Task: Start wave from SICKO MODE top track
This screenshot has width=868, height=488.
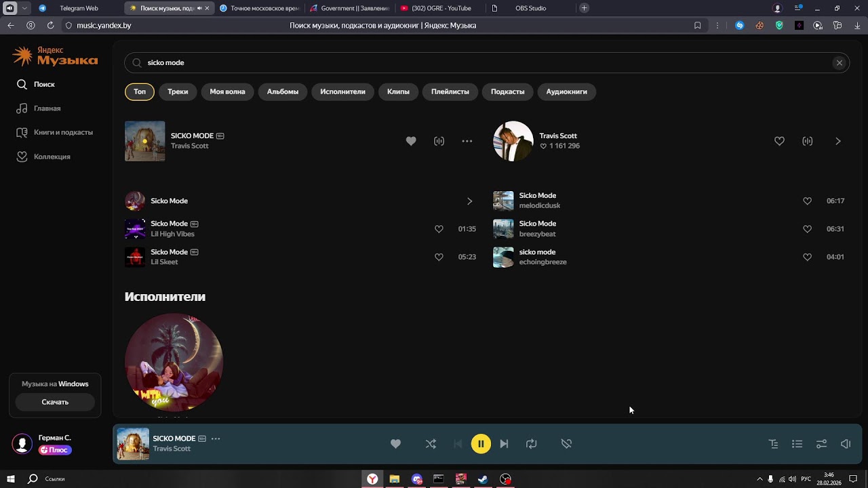Action: pos(439,141)
